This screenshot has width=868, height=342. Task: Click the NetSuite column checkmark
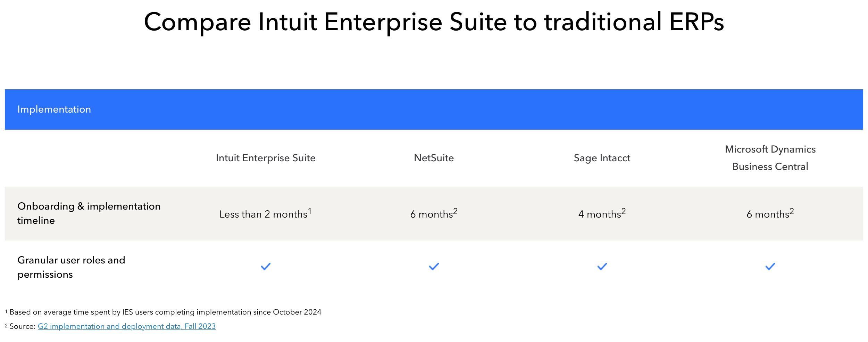[x=434, y=267]
